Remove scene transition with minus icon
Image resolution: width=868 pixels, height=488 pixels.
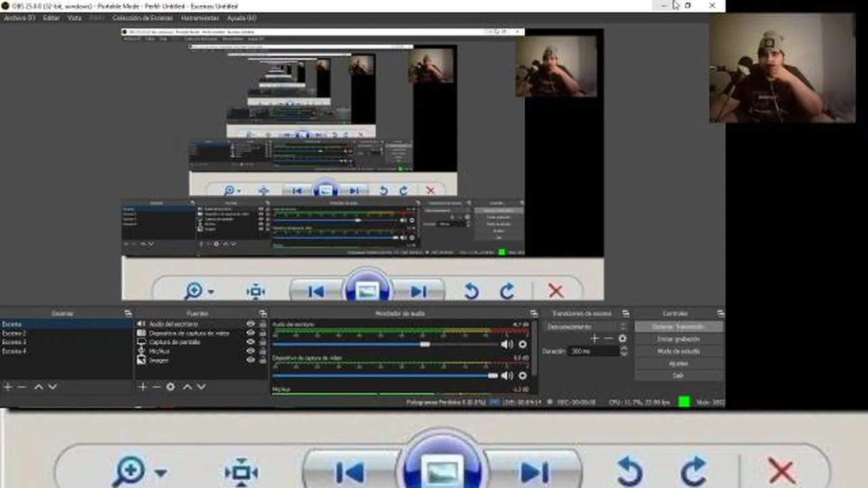click(608, 338)
